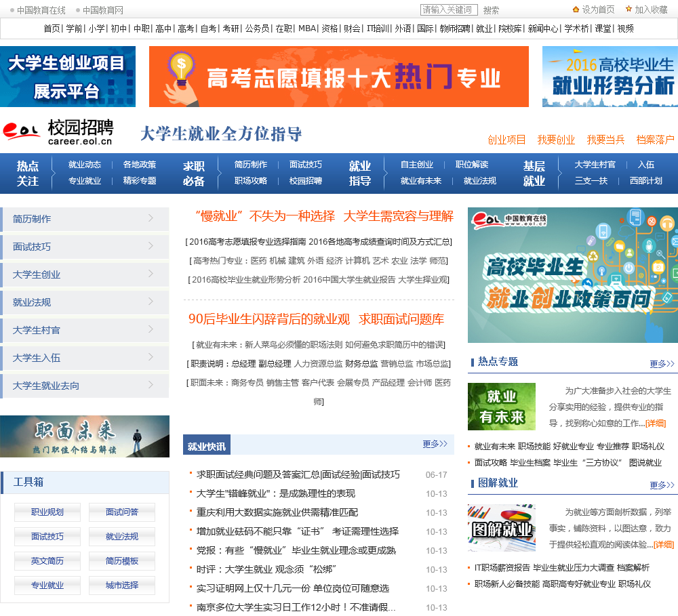Open the 我要创业 orange link
Screen dimensions: 678x616
tap(556, 140)
